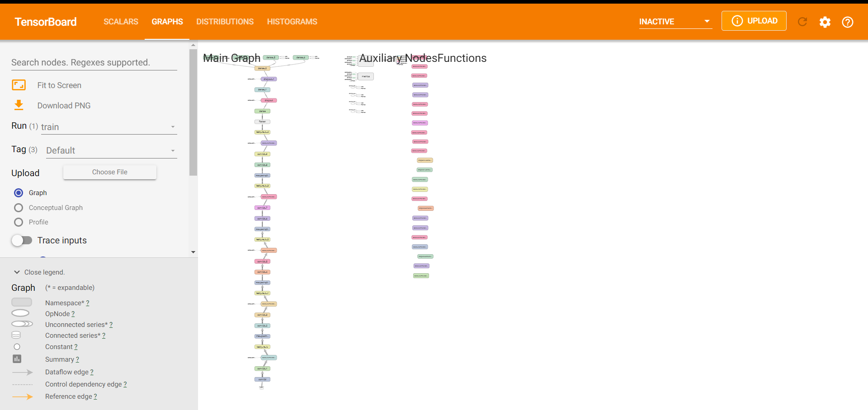Click the Control dependency dashed-line icon
868x410 pixels.
[x=23, y=385]
